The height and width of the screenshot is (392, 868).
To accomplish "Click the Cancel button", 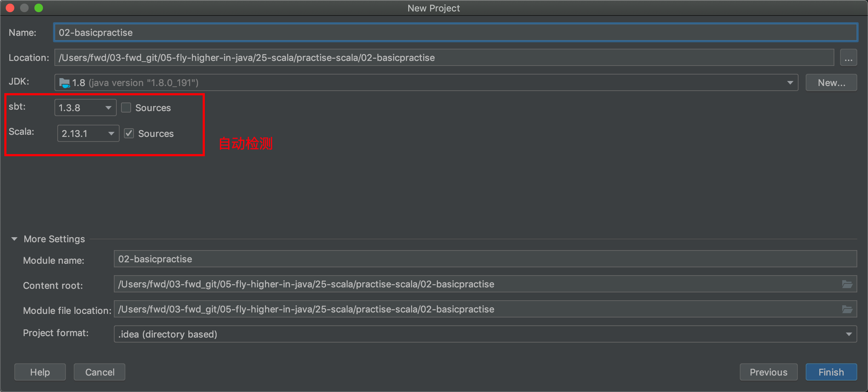I will pos(100,372).
